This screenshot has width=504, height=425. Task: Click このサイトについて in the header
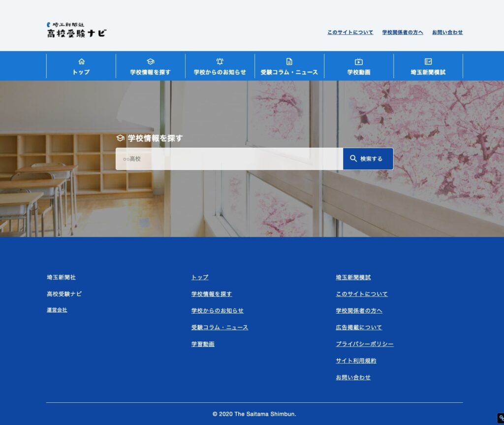tap(349, 32)
